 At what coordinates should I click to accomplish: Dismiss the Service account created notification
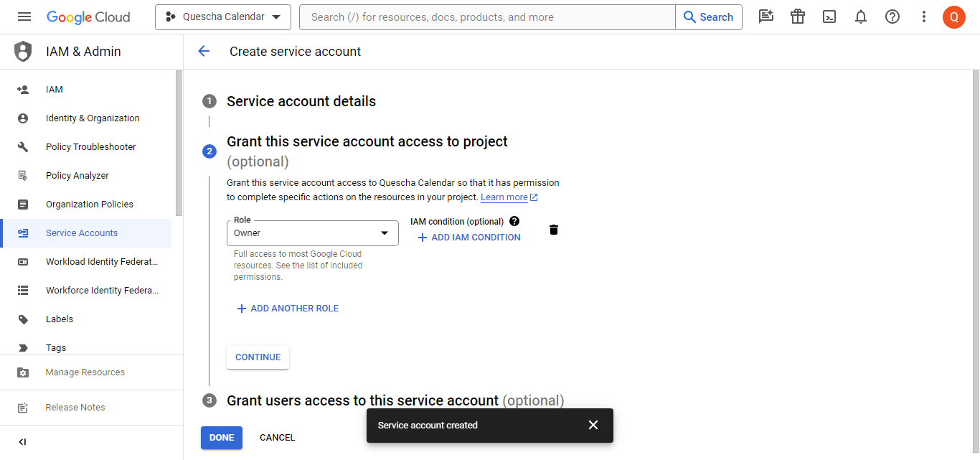point(593,425)
